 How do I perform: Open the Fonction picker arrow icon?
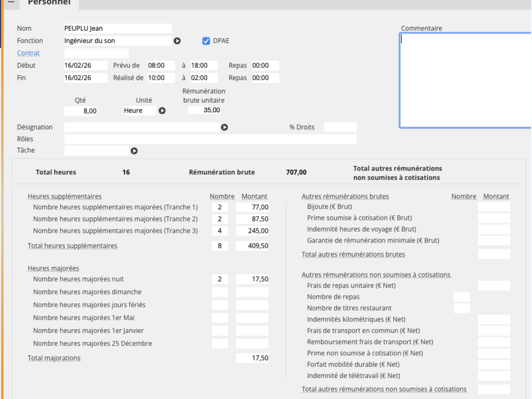(x=177, y=41)
